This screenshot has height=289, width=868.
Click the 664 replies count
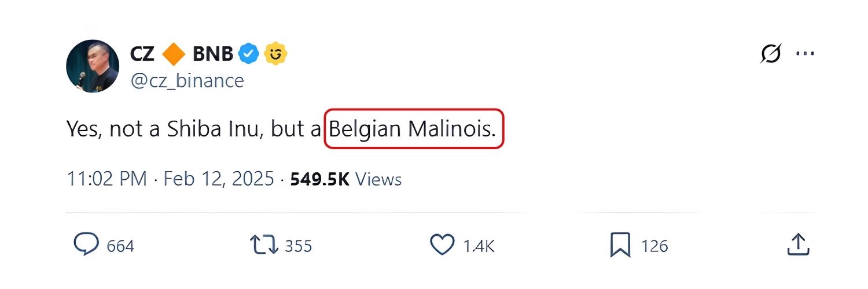[x=120, y=246]
